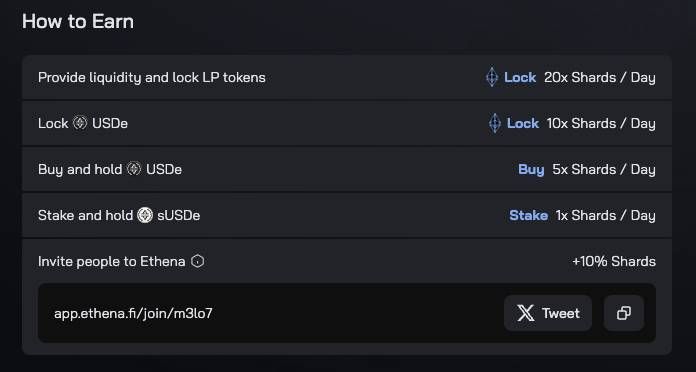The width and height of the screenshot is (696, 372).
Task: Select the app.ethena.fi/join/m3lo7 referral link text
Action: pyautogui.click(x=133, y=313)
